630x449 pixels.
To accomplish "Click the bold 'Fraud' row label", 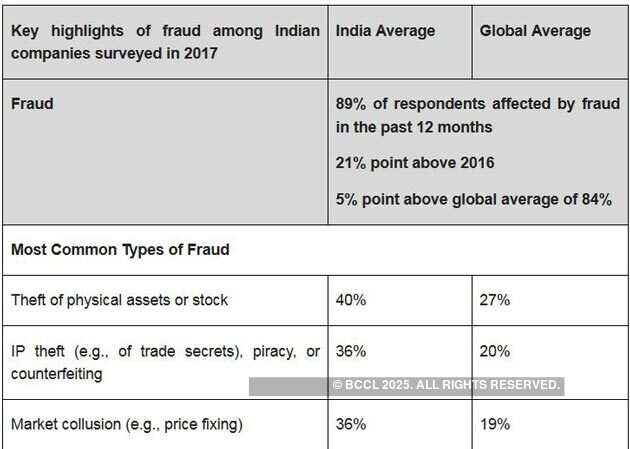I will [x=32, y=103].
